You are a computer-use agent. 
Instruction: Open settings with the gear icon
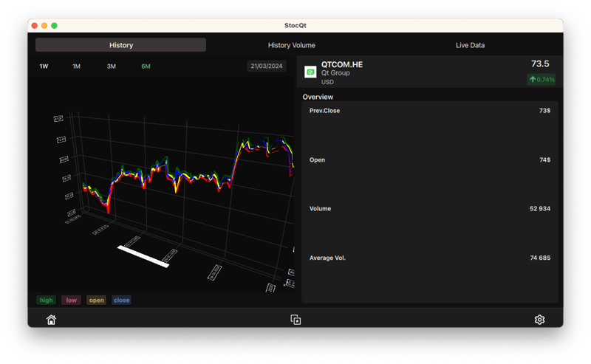[539, 320]
